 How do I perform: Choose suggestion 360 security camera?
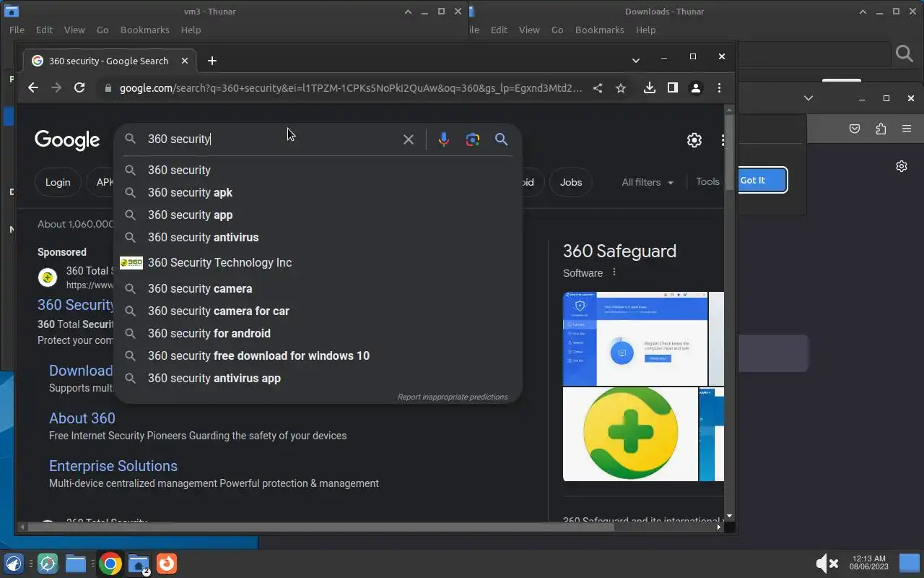pos(318,288)
